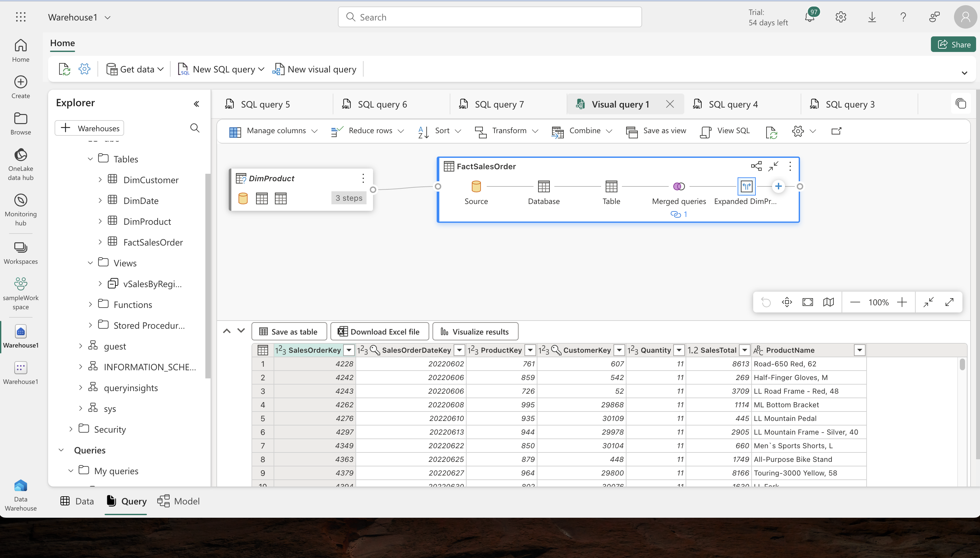Image resolution: width=980 pixels, height=558 pixels.
Task: Expand the Functions folder
Action: (x=90, y=304)
